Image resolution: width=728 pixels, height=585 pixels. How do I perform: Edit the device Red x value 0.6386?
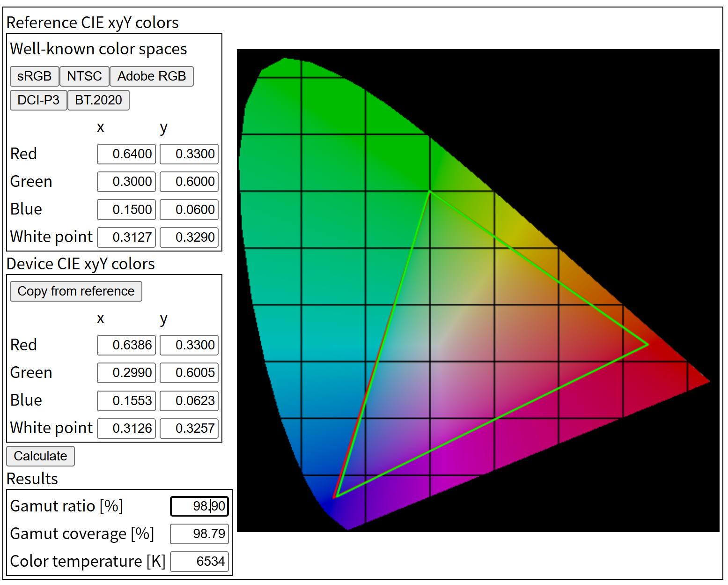tap(126, 345)
